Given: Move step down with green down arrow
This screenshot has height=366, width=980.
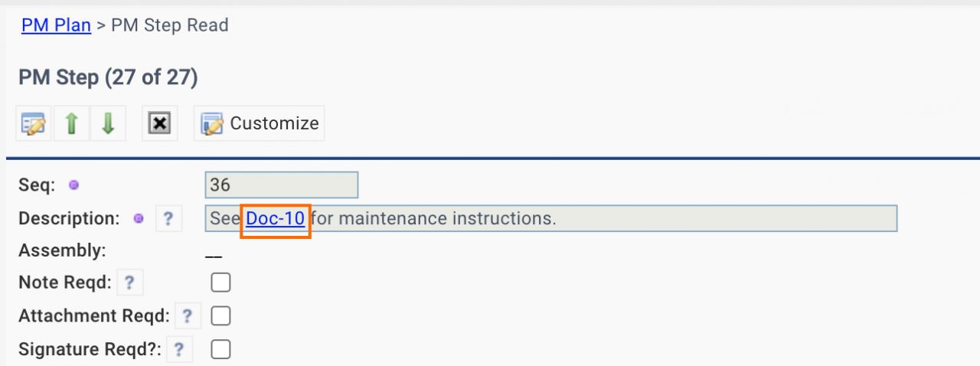Looking at the screenshot, I should coord(108,123).
